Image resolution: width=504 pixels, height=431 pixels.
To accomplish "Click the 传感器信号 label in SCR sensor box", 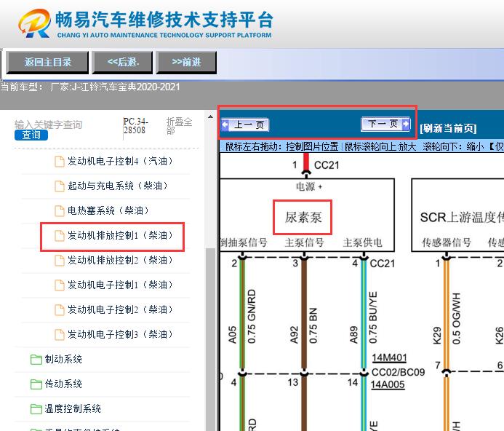I will pos(447,242).
